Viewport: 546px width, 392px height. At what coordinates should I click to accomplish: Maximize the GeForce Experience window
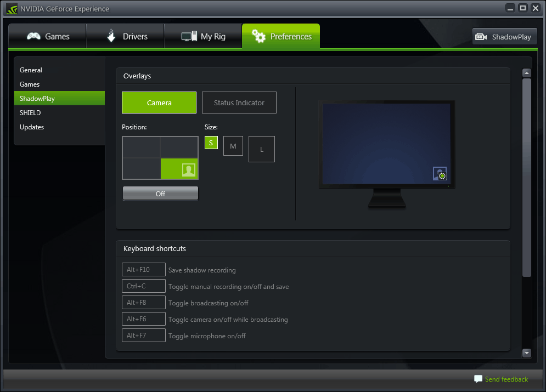(523, 8)
